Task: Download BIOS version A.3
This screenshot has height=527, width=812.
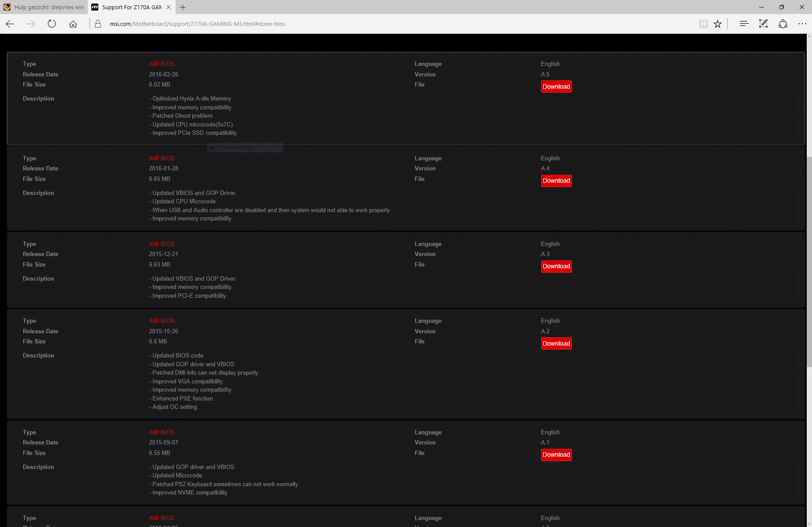Action: pos(556,266)
